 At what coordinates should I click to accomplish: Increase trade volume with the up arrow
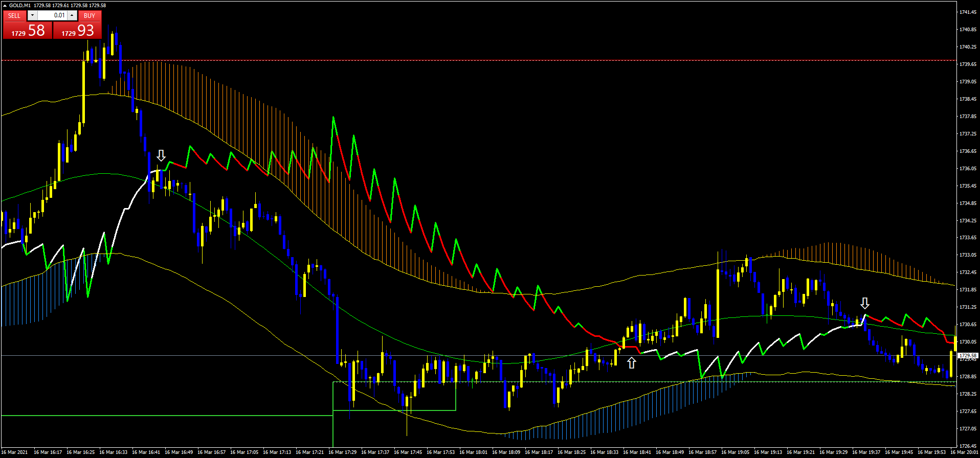click(x=72, y=16)
